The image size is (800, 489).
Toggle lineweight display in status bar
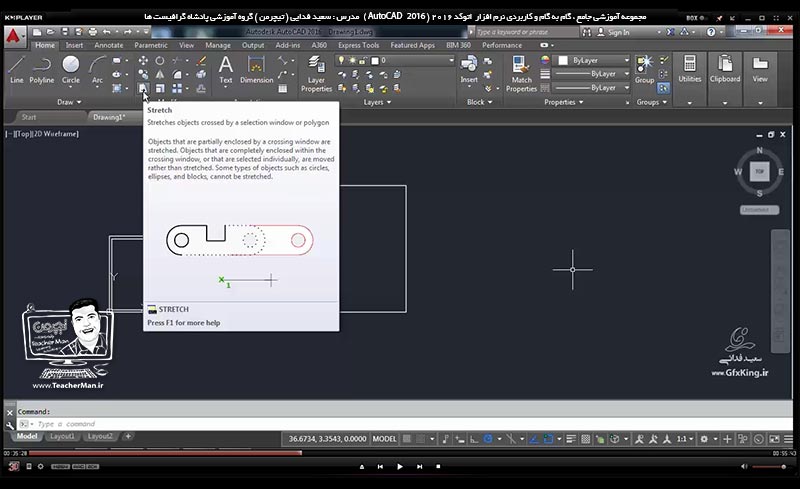click(x=571, y=439)
